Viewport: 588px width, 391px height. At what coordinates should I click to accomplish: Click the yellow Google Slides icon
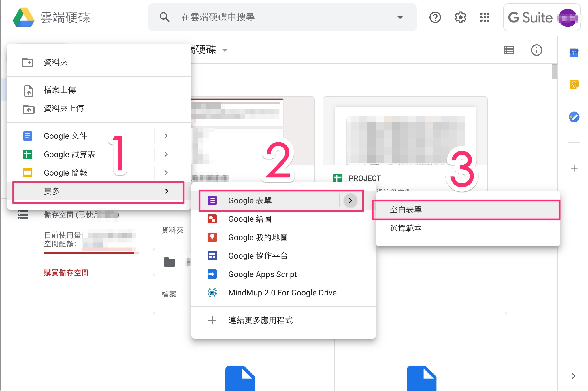(x=28, y=173)
